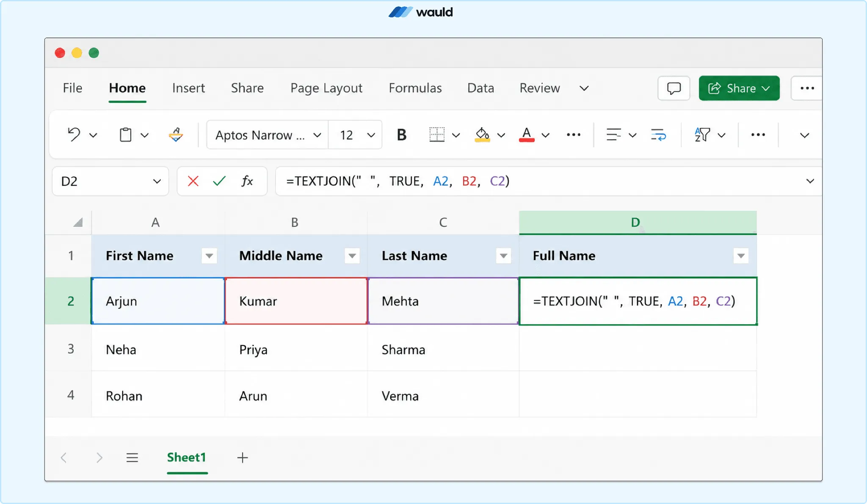Expand the ribbon with the chevron
867x504 pixels.
tap(805, 135)
